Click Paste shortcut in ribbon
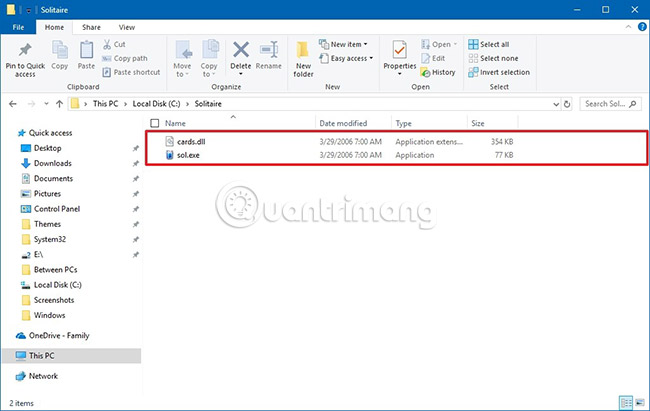650x411 pixels. pyautogui.click(x=131, y=72)
